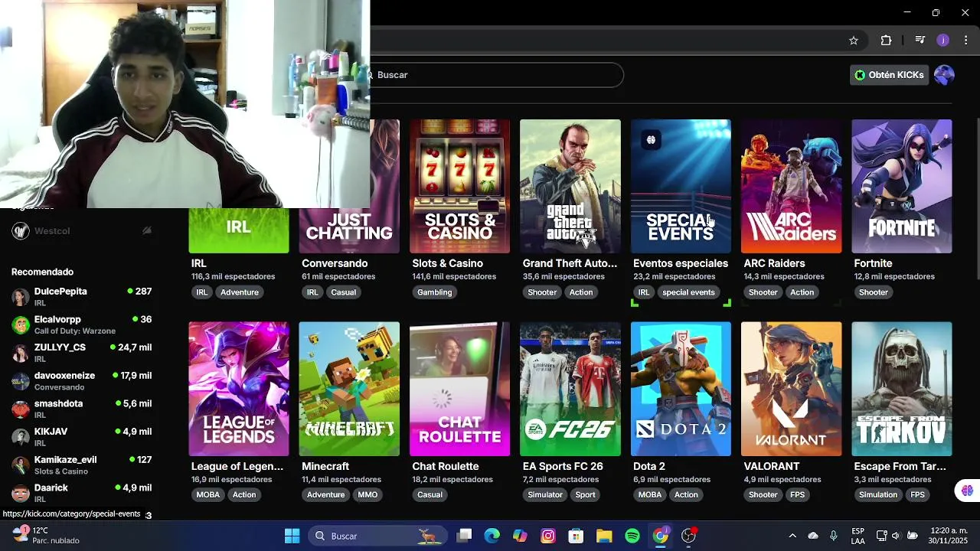Open the ARC Raiders category cover
Image resolution: width=980 pixels, height=551 pixels.
791,186
